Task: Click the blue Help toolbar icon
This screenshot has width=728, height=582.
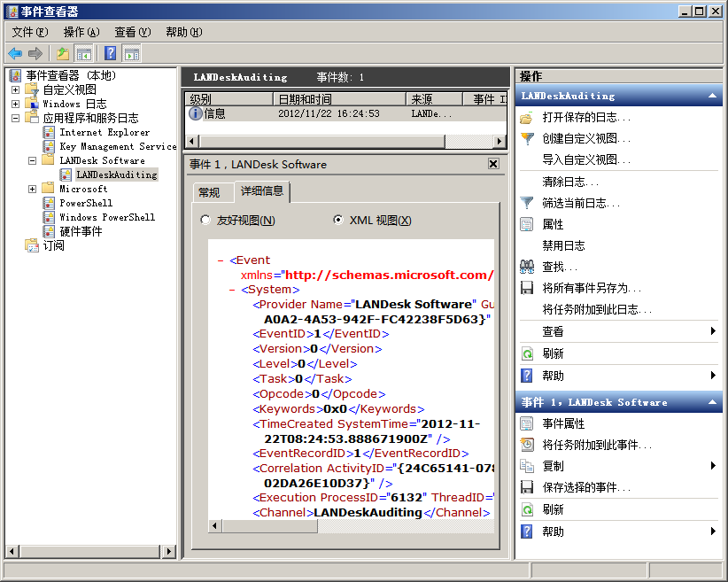Action: [x=110, y=53]
